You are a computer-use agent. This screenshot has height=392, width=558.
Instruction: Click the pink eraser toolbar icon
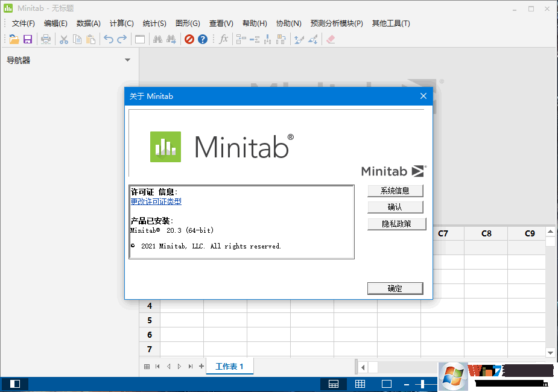click(x=331, y=39)
